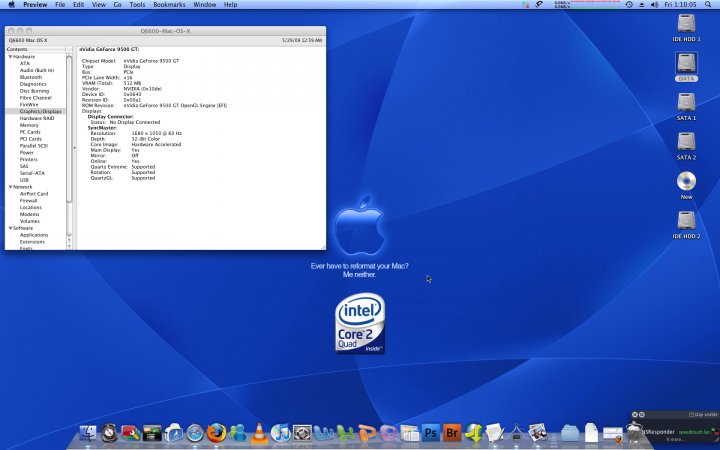Launch Microsoft Word W icon
The width and height of the screenshot is (720, 450).
[324, 433]
